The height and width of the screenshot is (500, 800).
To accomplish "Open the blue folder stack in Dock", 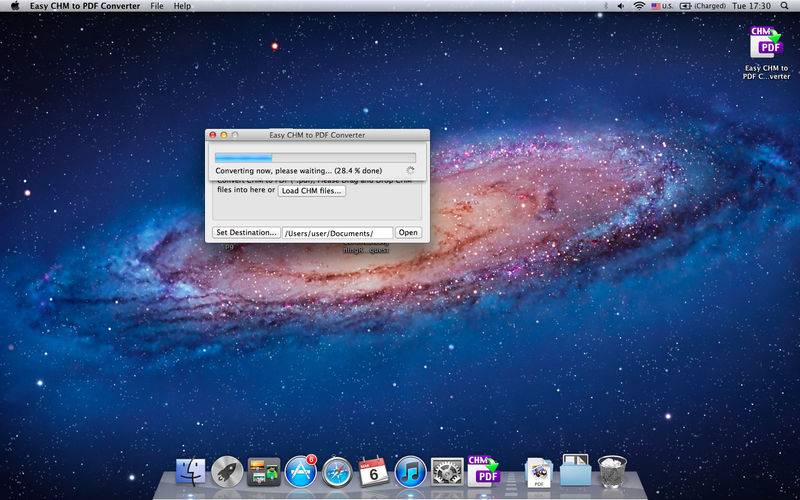I will click(576, 470).
